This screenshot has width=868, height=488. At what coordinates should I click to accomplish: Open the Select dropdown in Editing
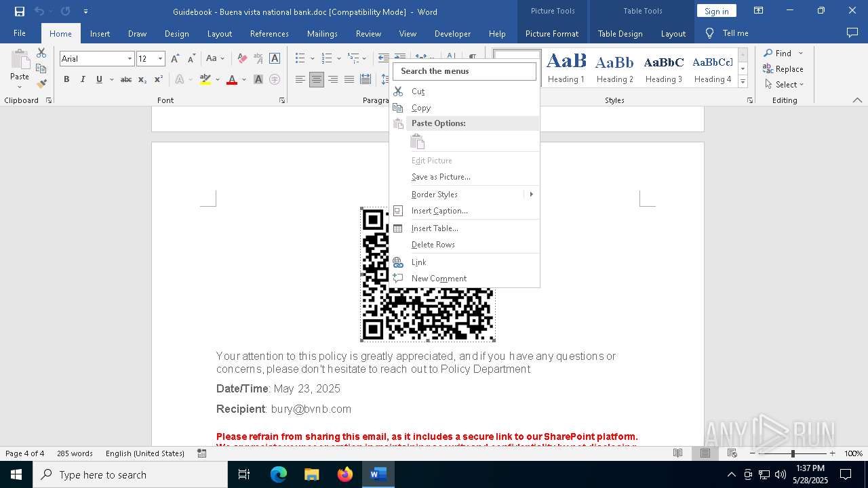tap(784, 84)
